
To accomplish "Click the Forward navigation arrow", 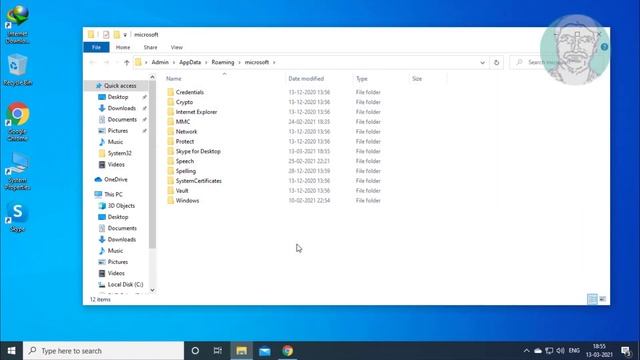I will click(107, 62).
